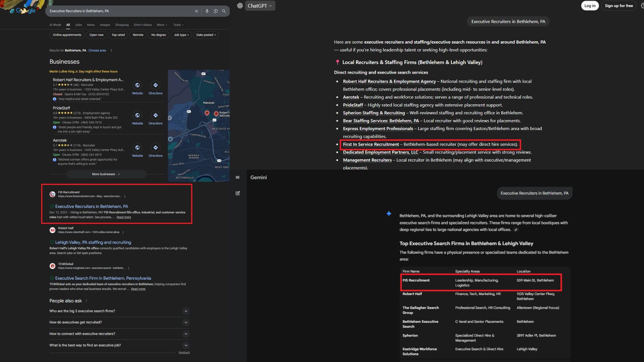Select "The Gallagher Search Group" table cell
Viewport: 644px width, 362px height.
pyautogui.click(x=421, y=310)
